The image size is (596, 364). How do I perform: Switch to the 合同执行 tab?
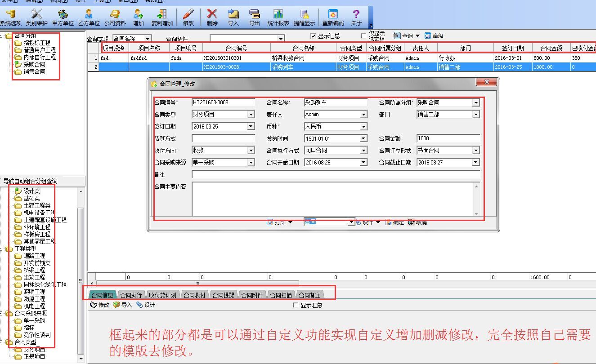tap(131, 295)
